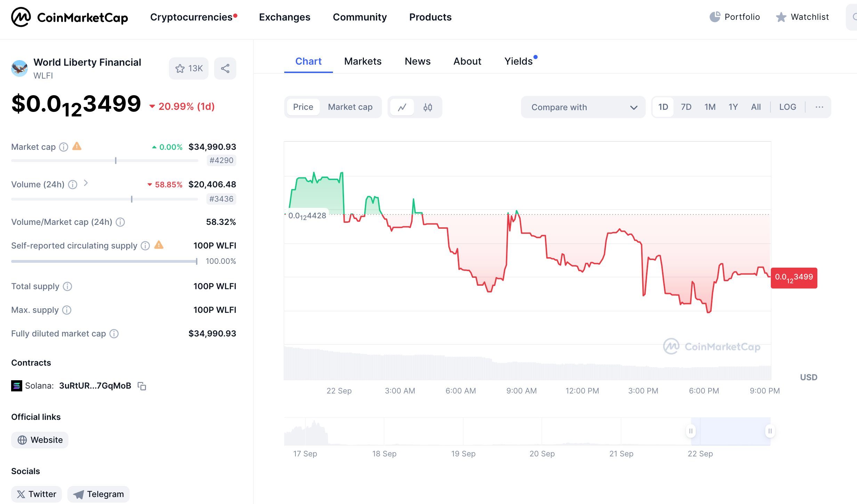This screenshot has height=504, width=857.
Task: Expand the Volume (24h) chevron
Action: 86,183
